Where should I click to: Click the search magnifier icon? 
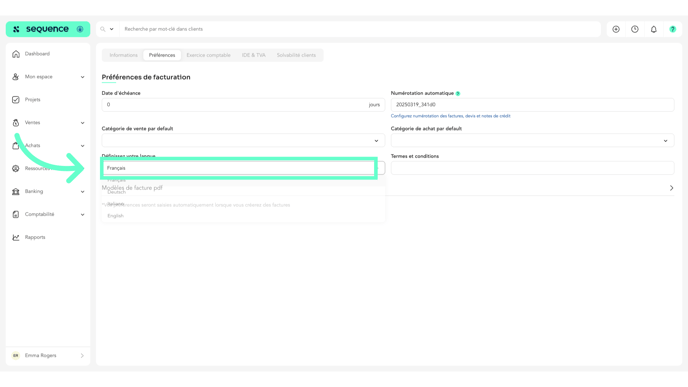tap(103, 29)
